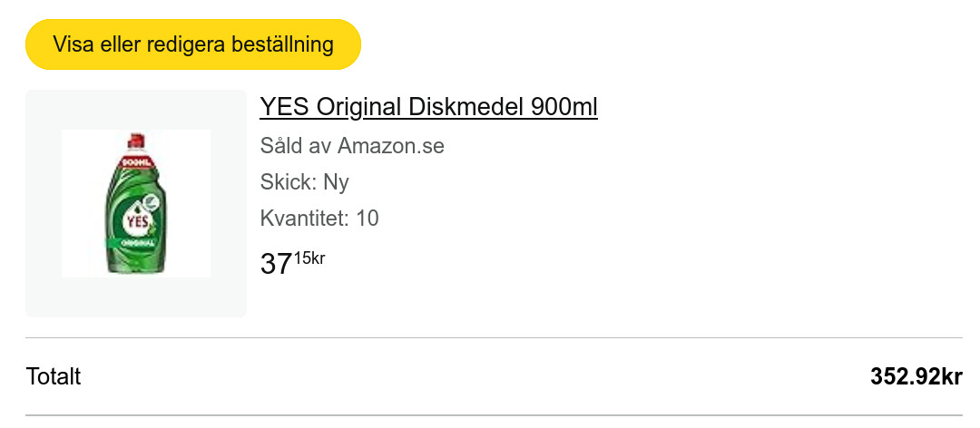Click the 37,15kr item price
Viewport: 980px width, 428px height.
(292, 263)
